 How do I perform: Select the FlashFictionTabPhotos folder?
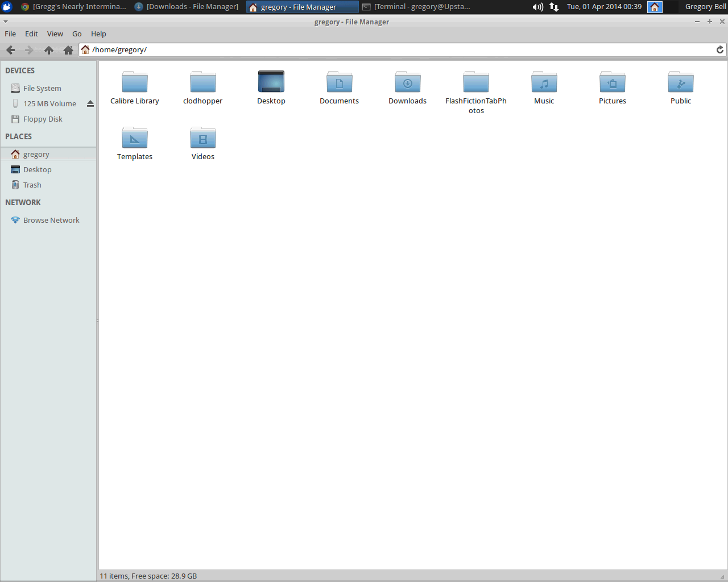(x=476, y=93)
